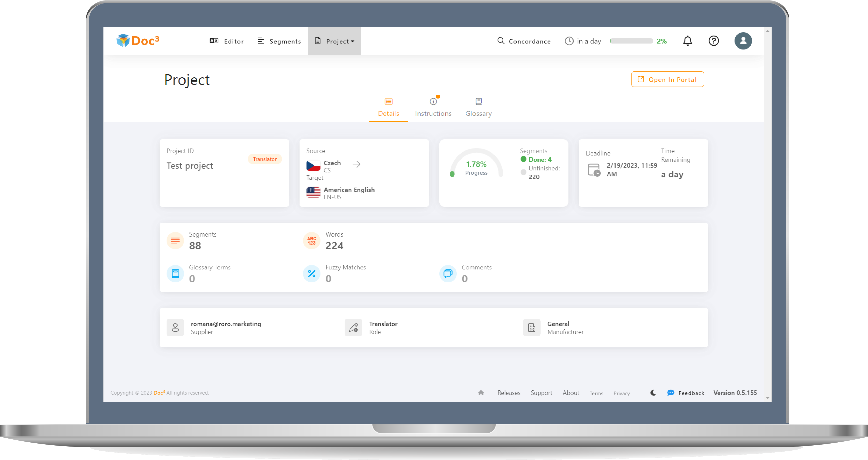Screen dimensions: 868x460
Task: Click the help question mark icon
Action: 714,41
